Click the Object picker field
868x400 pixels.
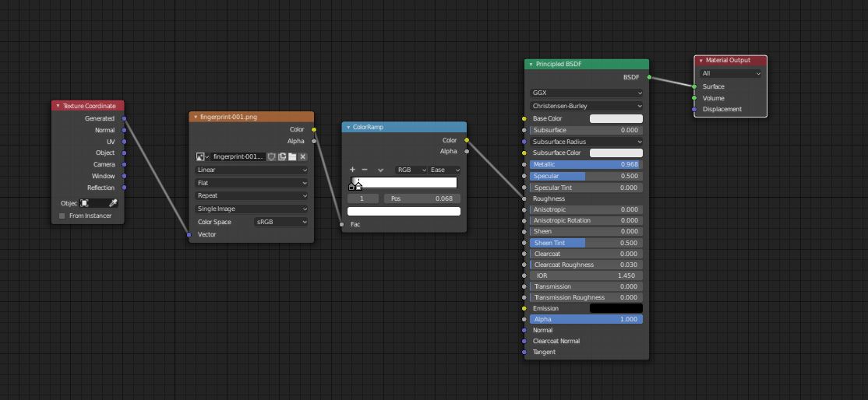(98, 203)
